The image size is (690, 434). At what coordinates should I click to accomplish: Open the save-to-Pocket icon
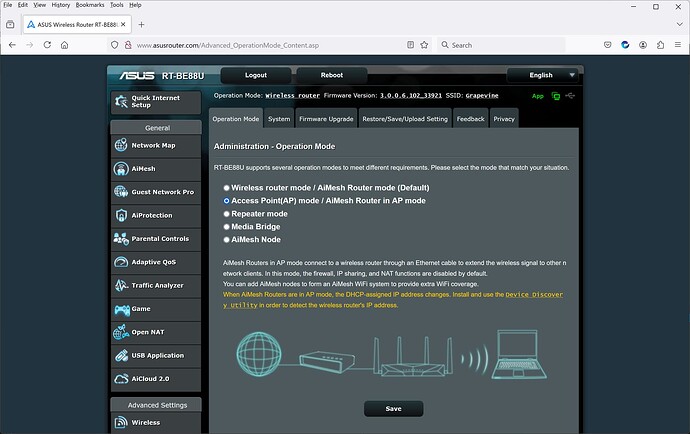(608, 45)
